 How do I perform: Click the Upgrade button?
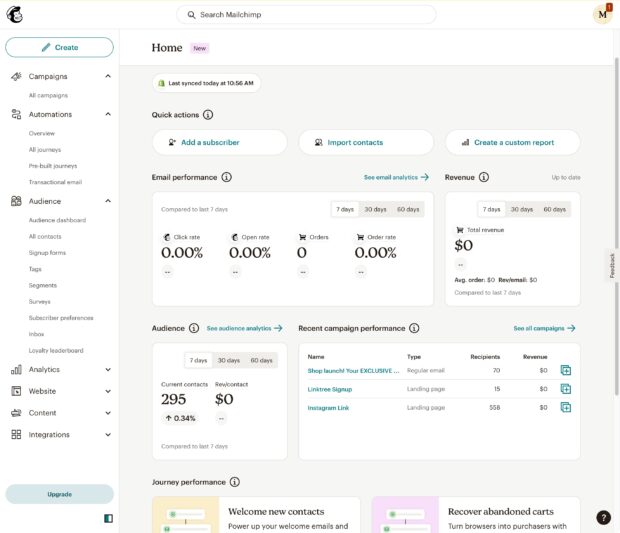pyautogui.click(x=59, y=494)
